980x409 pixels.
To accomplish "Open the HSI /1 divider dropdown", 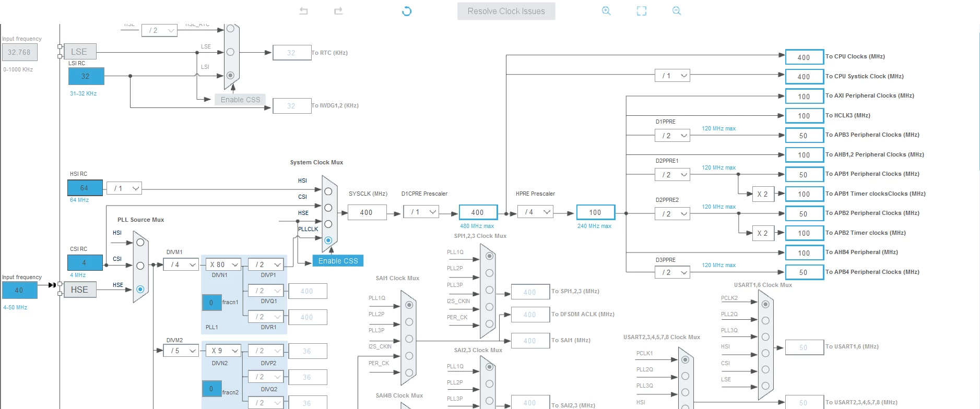I will click(x=124, y=188).
